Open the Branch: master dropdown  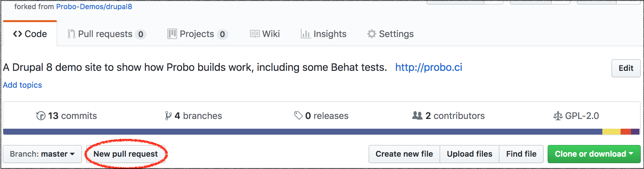coord(42,154)
